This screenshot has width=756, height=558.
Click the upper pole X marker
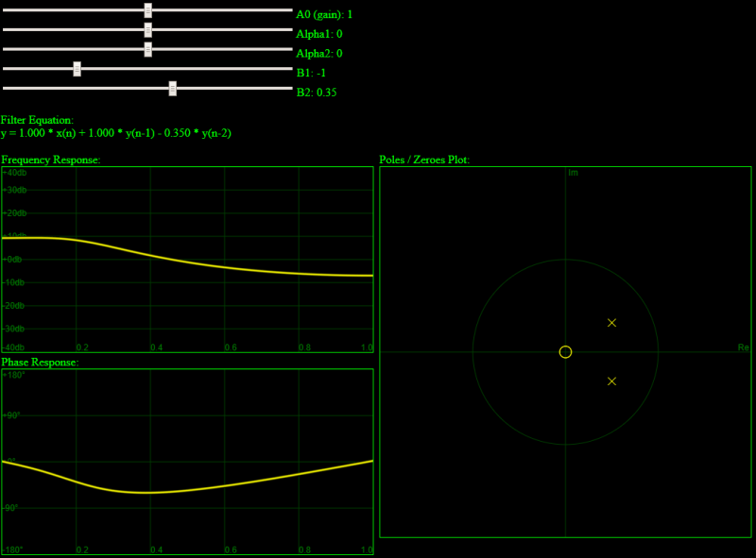pos(611,323)
